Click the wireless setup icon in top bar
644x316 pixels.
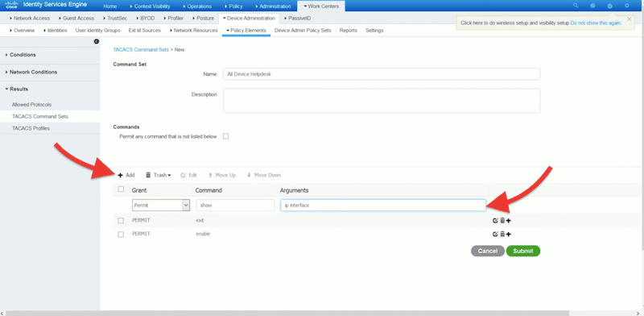609,6
